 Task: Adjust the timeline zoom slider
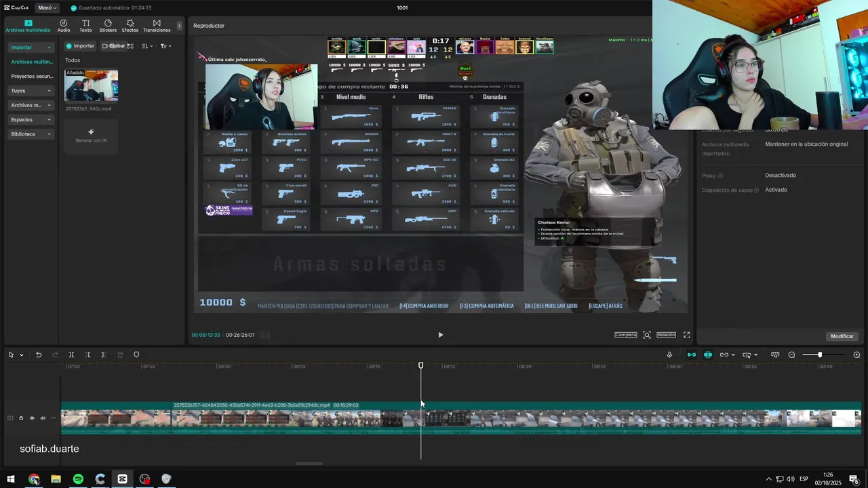coord(820,354)
